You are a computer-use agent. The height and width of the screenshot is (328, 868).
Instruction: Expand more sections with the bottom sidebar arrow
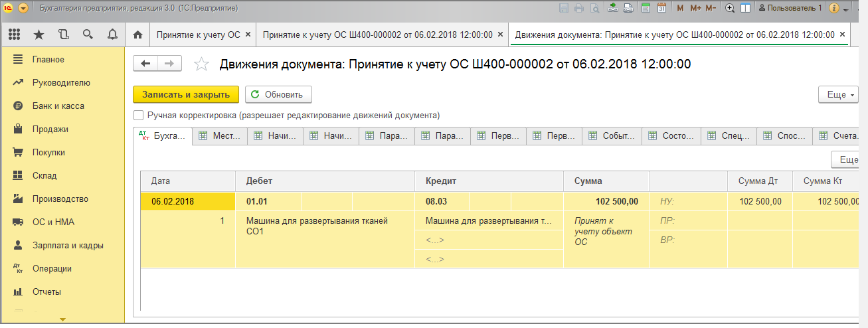pos(63,320)
